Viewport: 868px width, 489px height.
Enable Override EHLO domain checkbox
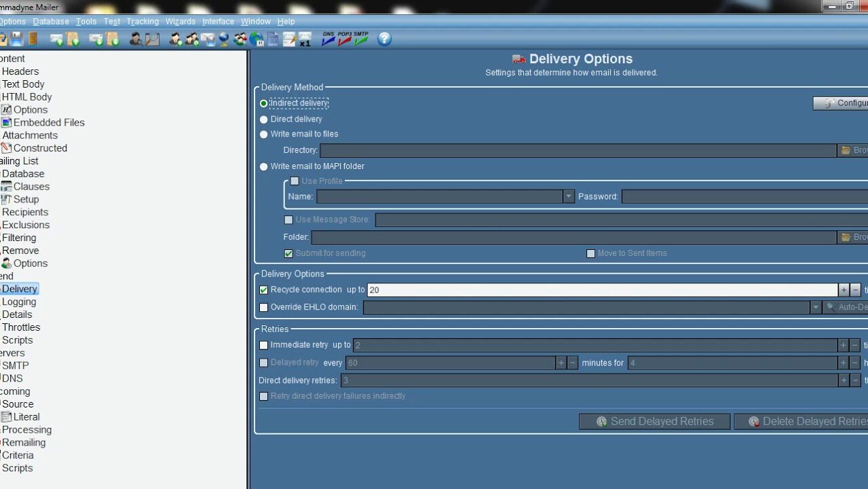pyautogui.click(x=264, y=308)
